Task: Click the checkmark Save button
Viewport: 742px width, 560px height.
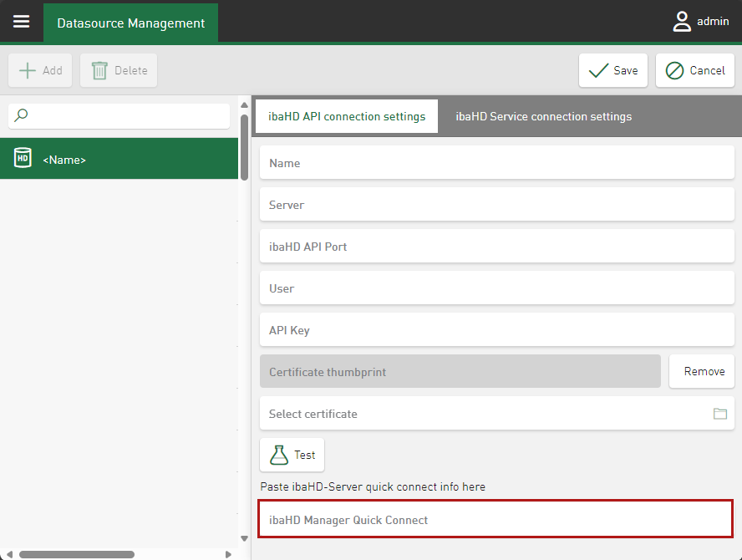Action: click(612, 70)
